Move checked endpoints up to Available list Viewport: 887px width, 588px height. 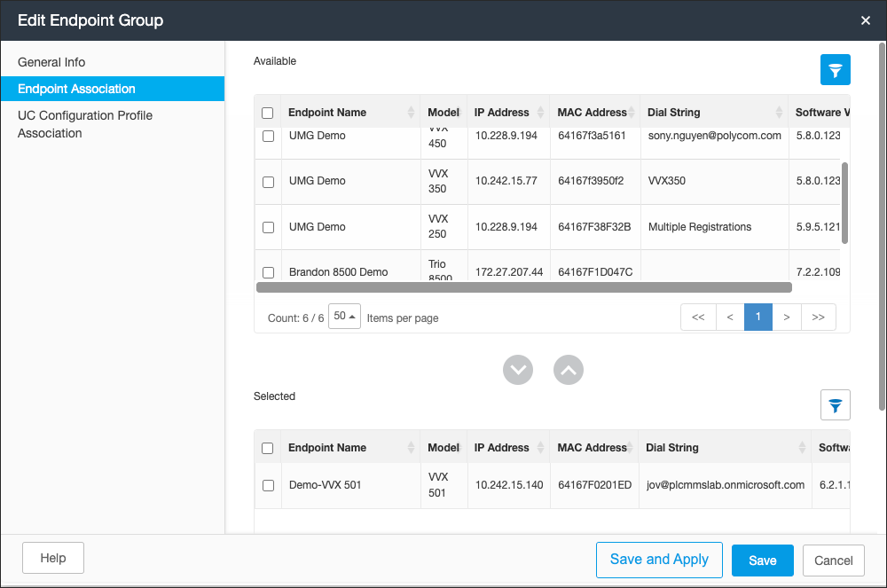coord(569,370)
